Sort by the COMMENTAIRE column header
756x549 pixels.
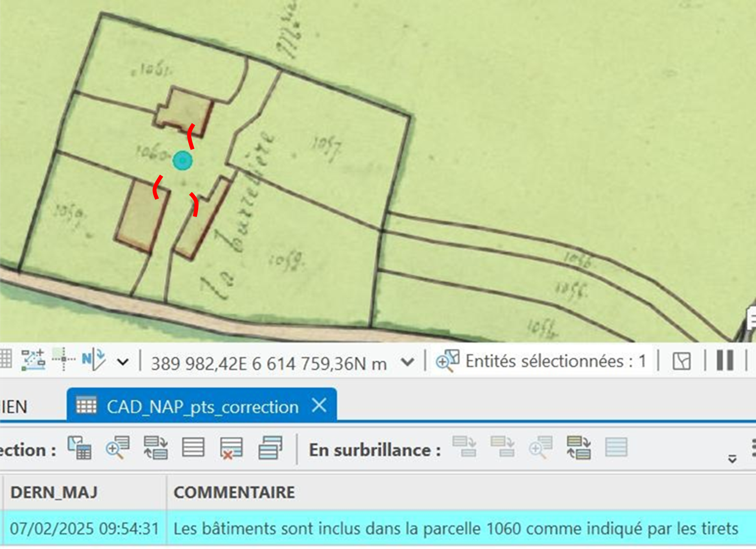[234, 492]
